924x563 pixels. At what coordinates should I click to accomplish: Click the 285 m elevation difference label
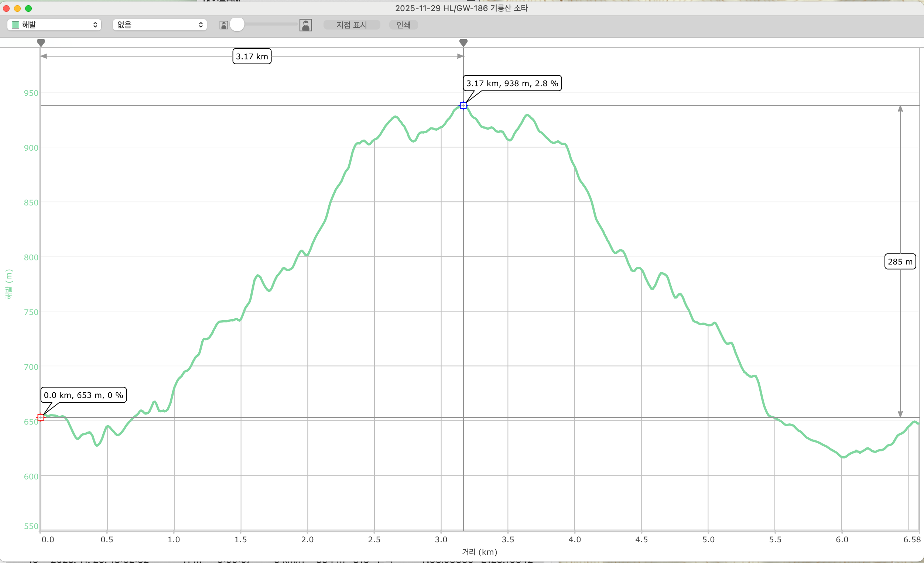point(900,262)
